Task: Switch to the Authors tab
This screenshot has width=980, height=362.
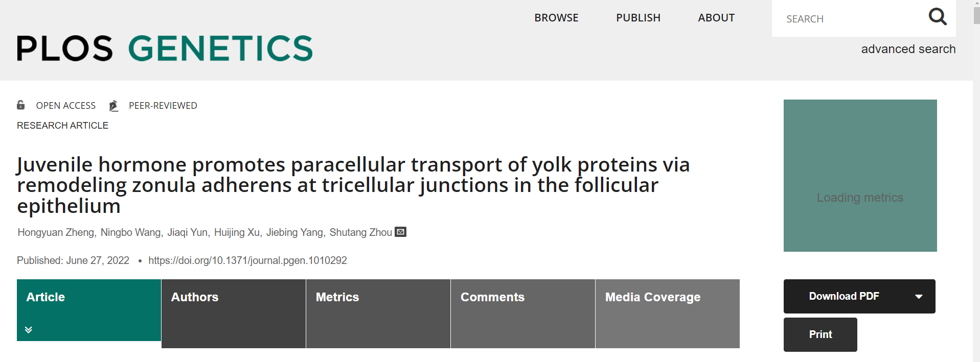Action: 195,297
